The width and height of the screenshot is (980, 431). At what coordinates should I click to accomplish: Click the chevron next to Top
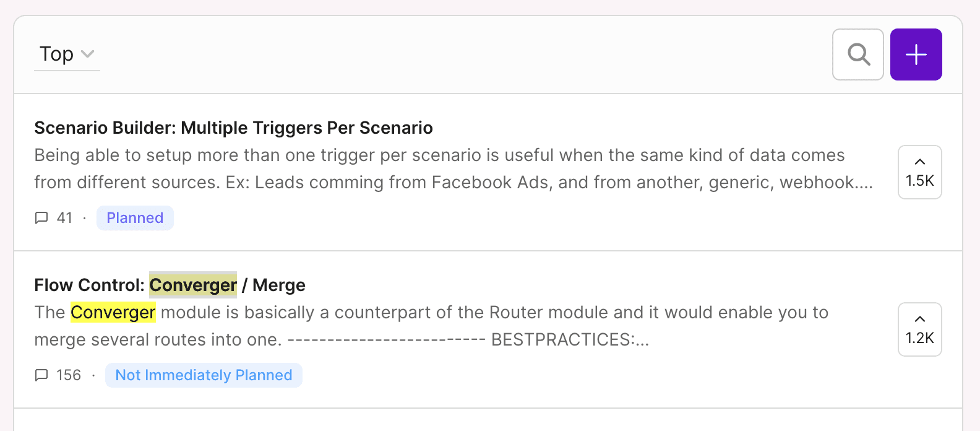[x=88, y=54]
